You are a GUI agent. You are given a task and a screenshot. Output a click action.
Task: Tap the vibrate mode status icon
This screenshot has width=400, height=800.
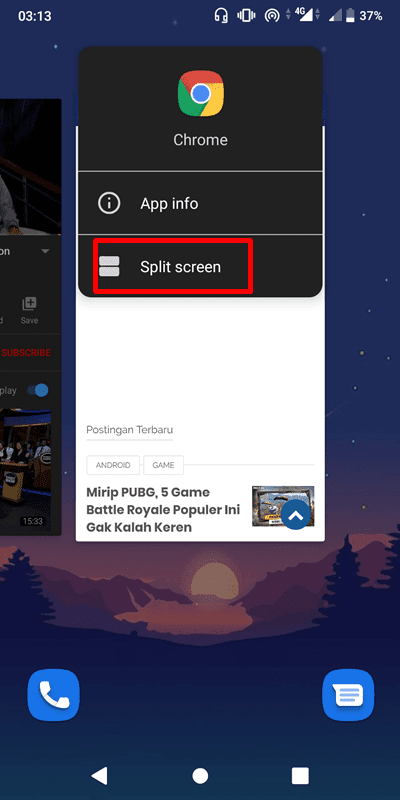tap(246, 16)
